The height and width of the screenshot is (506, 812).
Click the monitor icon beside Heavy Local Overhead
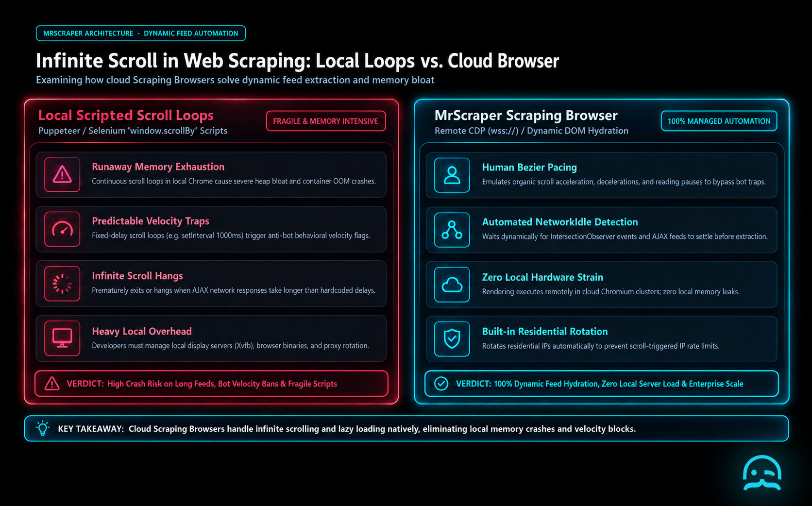(x=62, y=338)
